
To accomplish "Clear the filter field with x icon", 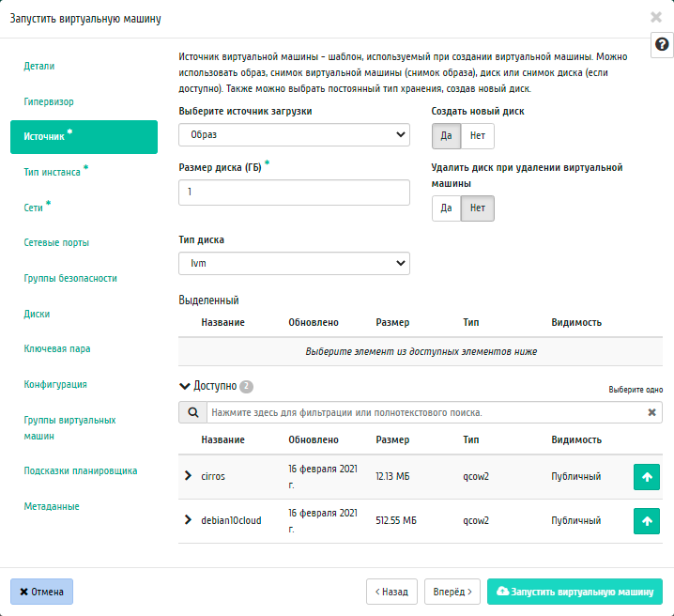I will 651,412.
